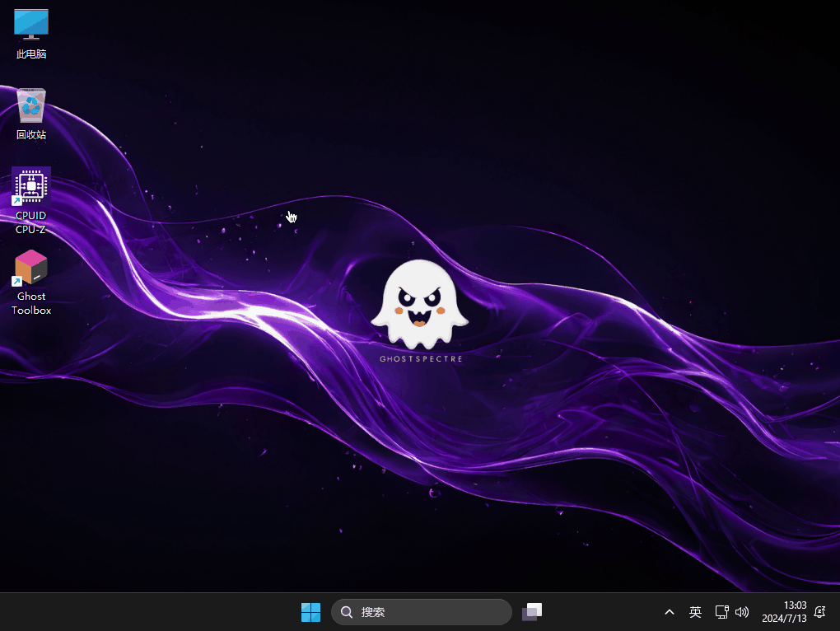Select the 回收站 recycle bin icon
The height and width of the screenshot is (631, 840).
[31, 115]
